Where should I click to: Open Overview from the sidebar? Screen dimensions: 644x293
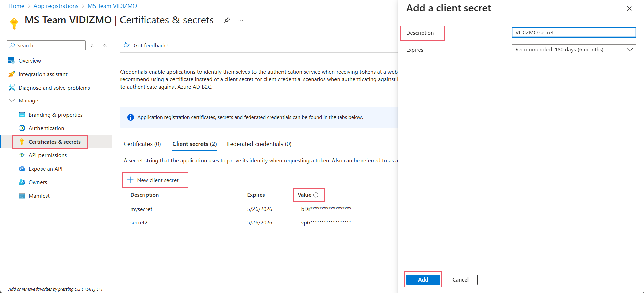30,61
